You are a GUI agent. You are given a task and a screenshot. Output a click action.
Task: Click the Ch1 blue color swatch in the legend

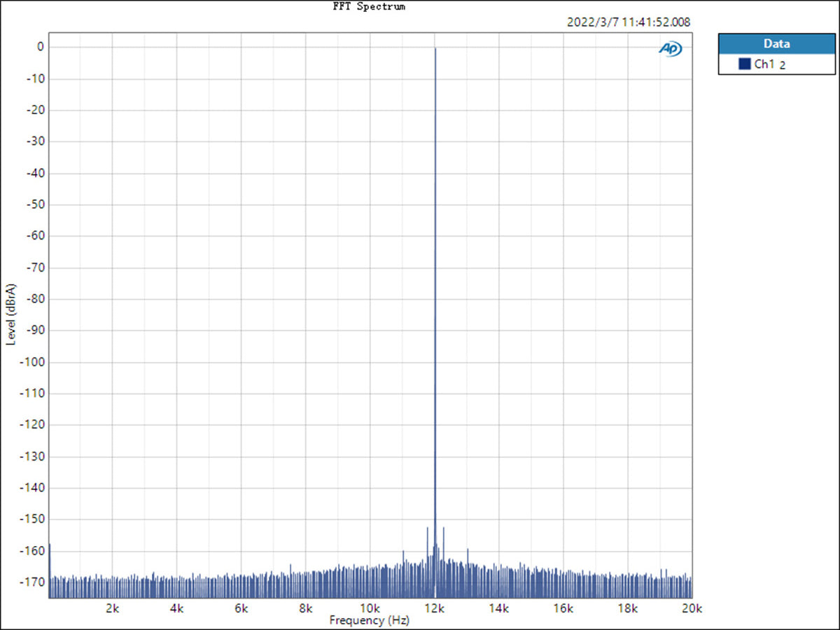pos(744,64)
